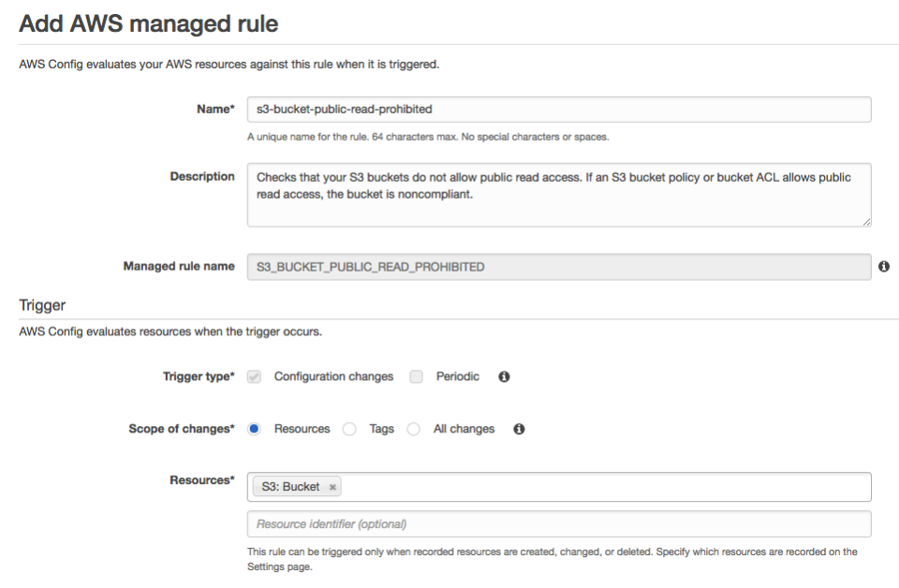
Task: Open the Trigger type info tooltip
Action: (504, 376)
